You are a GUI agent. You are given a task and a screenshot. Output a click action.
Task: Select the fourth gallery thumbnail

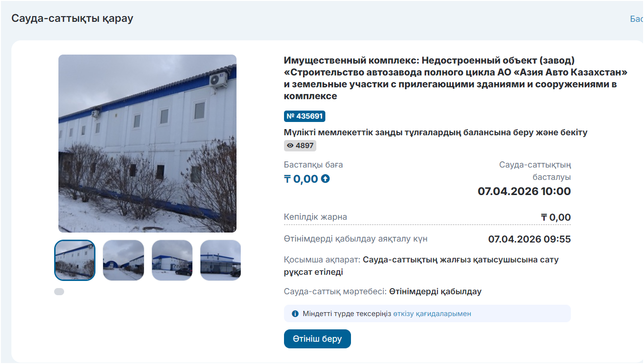[x=220, y=260]
